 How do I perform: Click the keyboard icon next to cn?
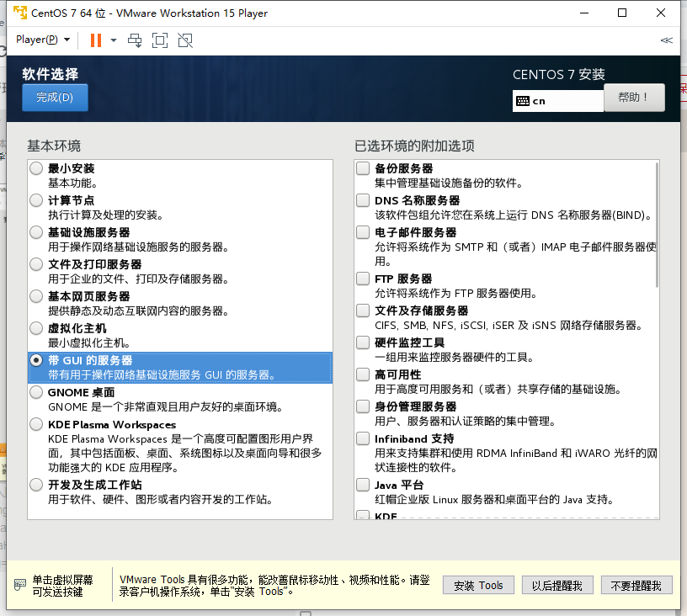coord(523,101)
